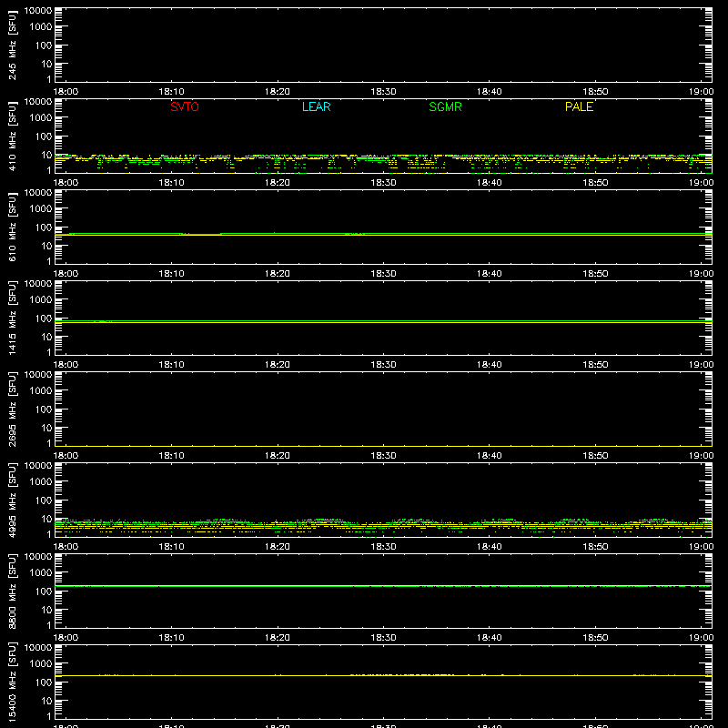Click 18:30 under the 245 MHz panel
This screenshot has width=728, height=728.
[x=383, y=92]
